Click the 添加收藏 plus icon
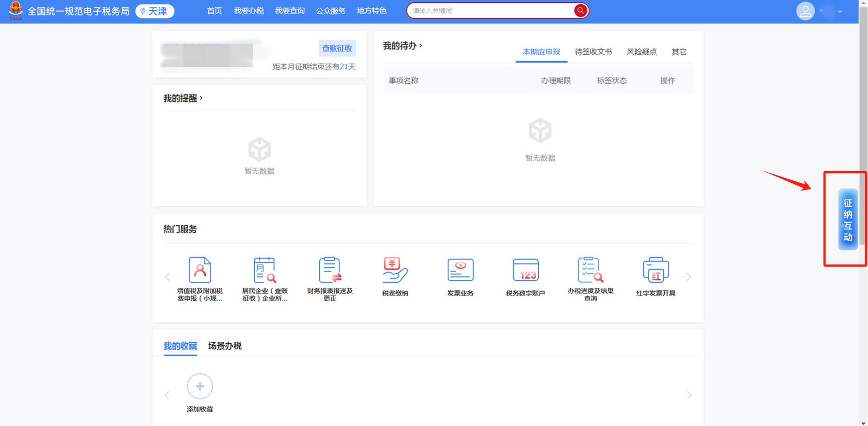The image size is (868, 426). coord(200,386)
